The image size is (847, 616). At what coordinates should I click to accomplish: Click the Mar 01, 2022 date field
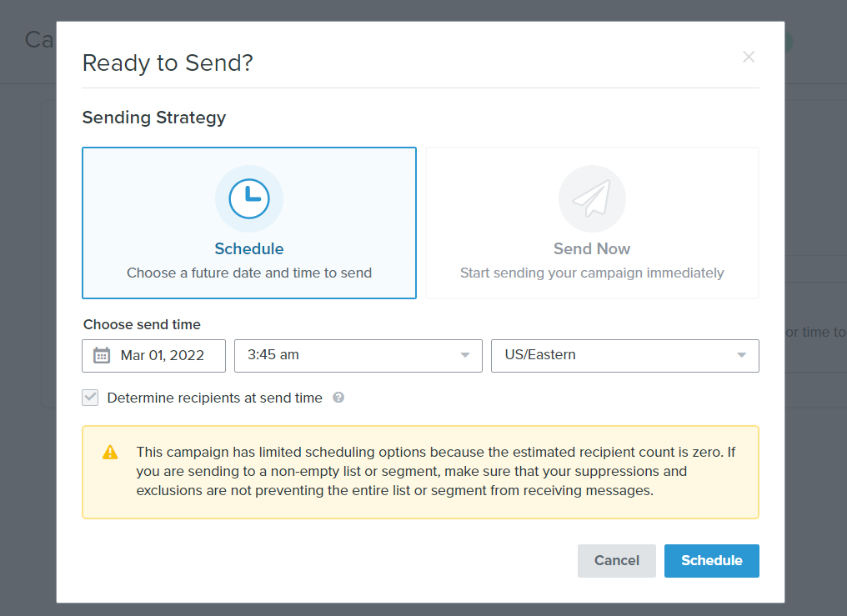pyautogui.click(x=154, y=356)
